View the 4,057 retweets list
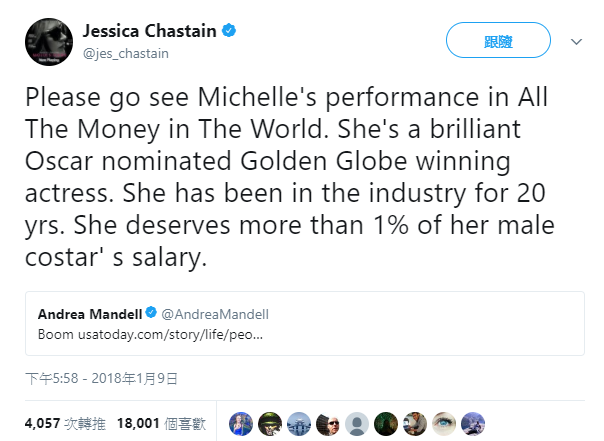 point(65,424)
